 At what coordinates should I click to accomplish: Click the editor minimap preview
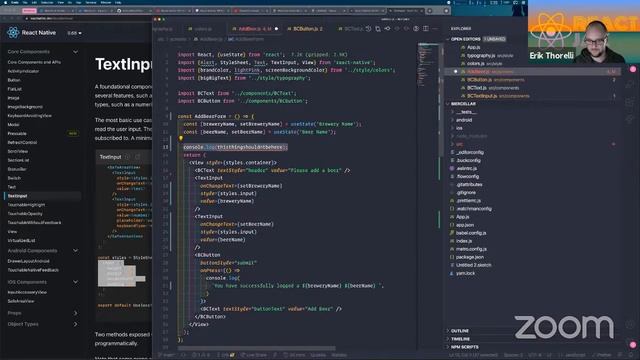428,65
